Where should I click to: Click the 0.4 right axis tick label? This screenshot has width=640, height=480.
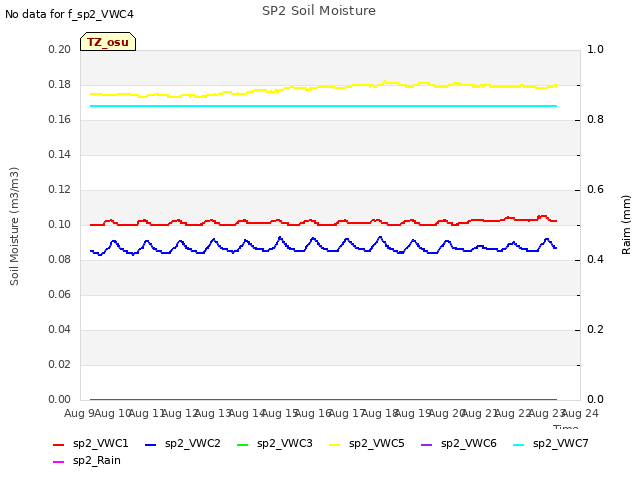coord(595,260)
